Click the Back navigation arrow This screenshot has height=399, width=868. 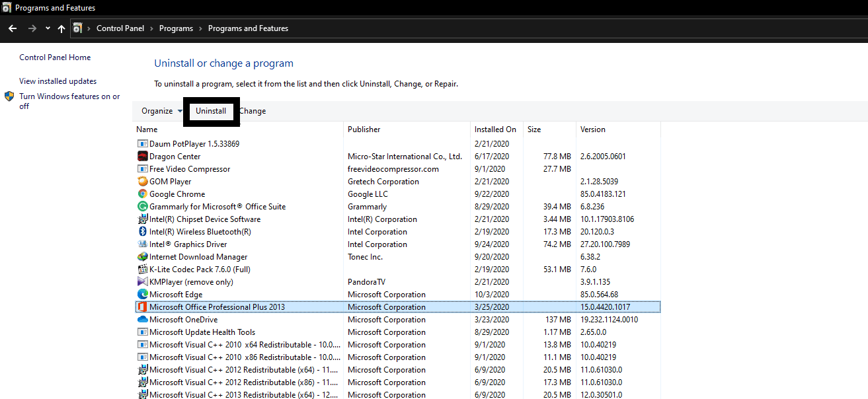tap(13, 28)
